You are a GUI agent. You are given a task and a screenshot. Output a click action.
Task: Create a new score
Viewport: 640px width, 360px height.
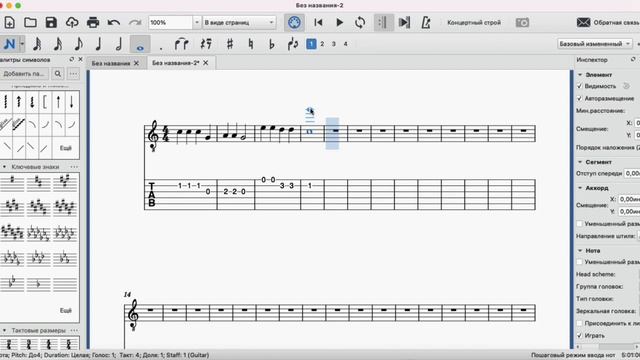click(x=9, y=22)
